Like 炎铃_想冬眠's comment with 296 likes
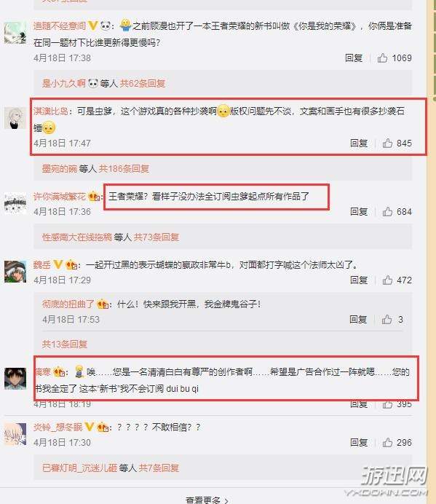The height and width of the screenshot is (504, 436). [x=387, y=442]
